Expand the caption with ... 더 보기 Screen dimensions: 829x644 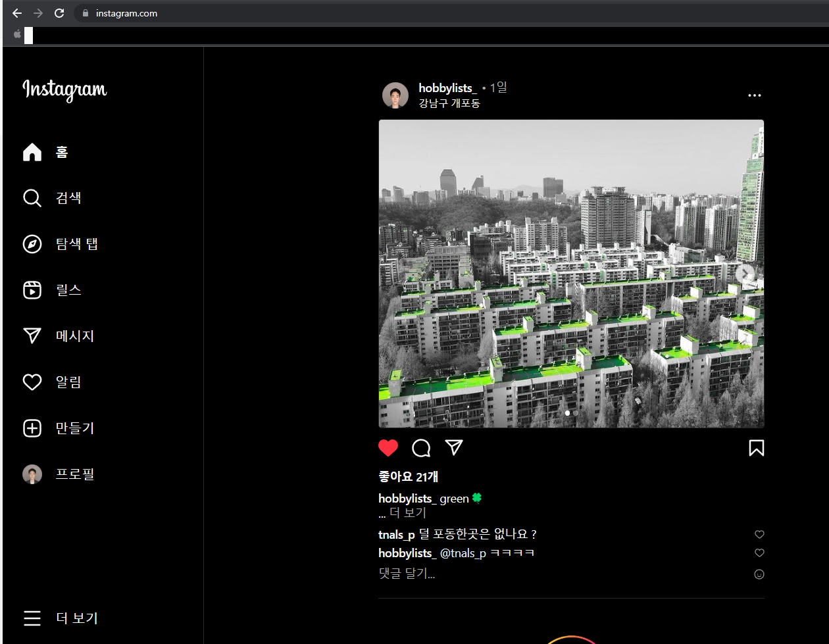click(x=403, y=513)
